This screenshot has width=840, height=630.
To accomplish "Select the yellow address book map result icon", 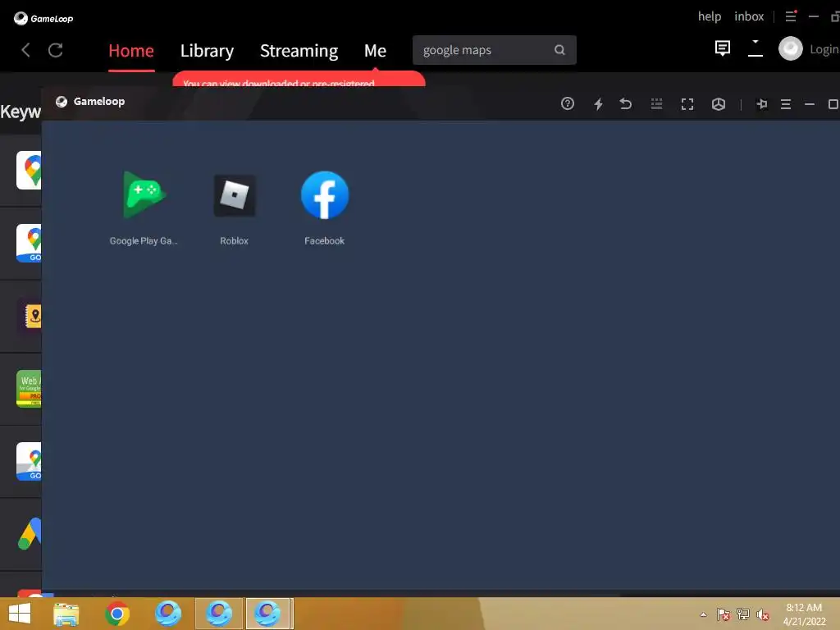I will point(33,316).
